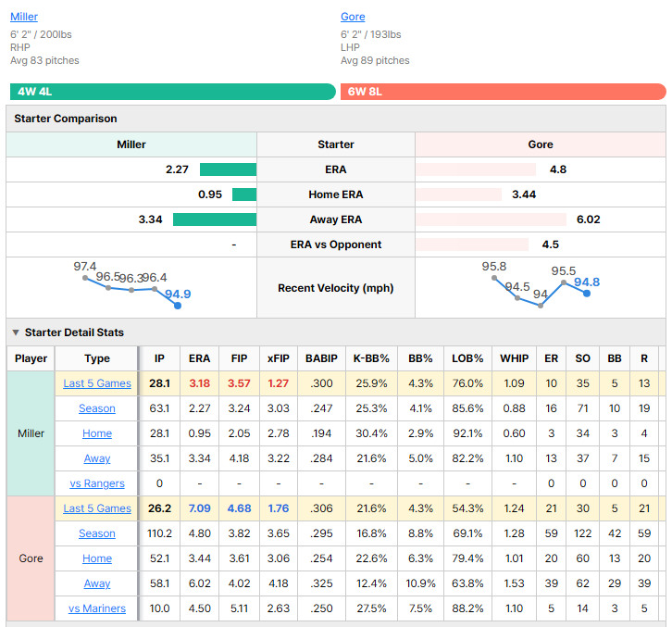Click Miller's Home LOB% value 92.1%

point(467,433)
